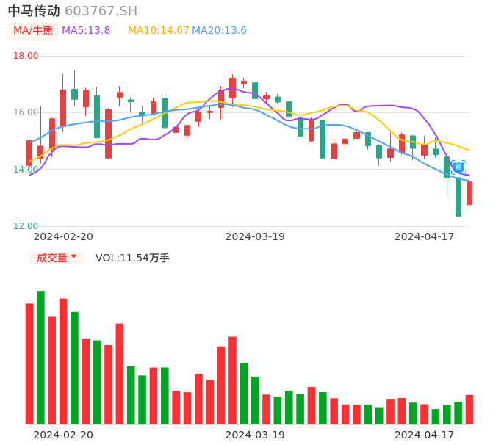Screen dimensions: 504x445
Task: Click the first red volume bar
Action: tap(29, 363)
